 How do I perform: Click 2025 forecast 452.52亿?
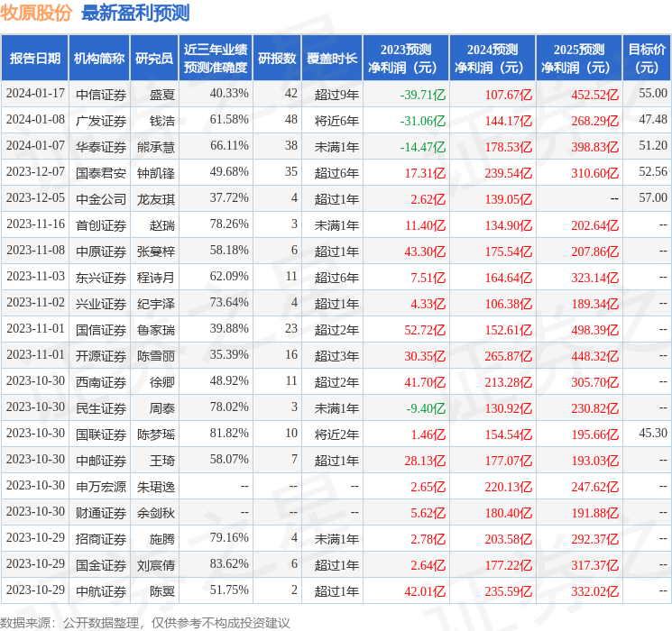(x=594, y=95)
